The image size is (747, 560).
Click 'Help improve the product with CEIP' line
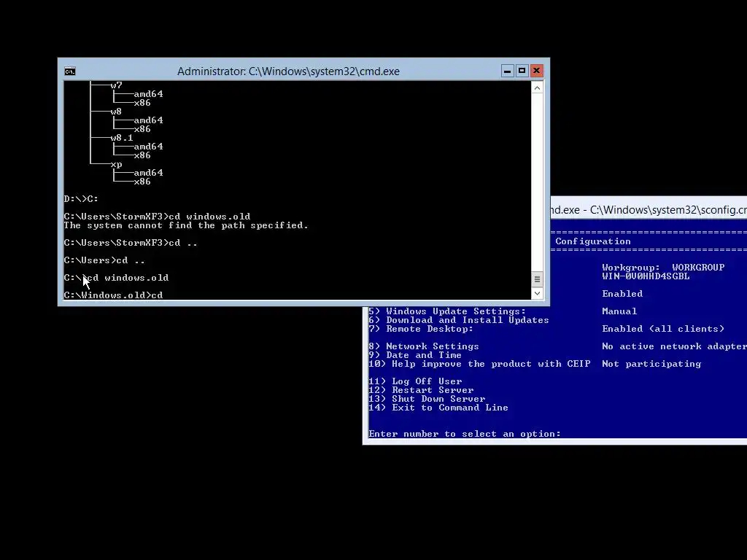[479, 364]
